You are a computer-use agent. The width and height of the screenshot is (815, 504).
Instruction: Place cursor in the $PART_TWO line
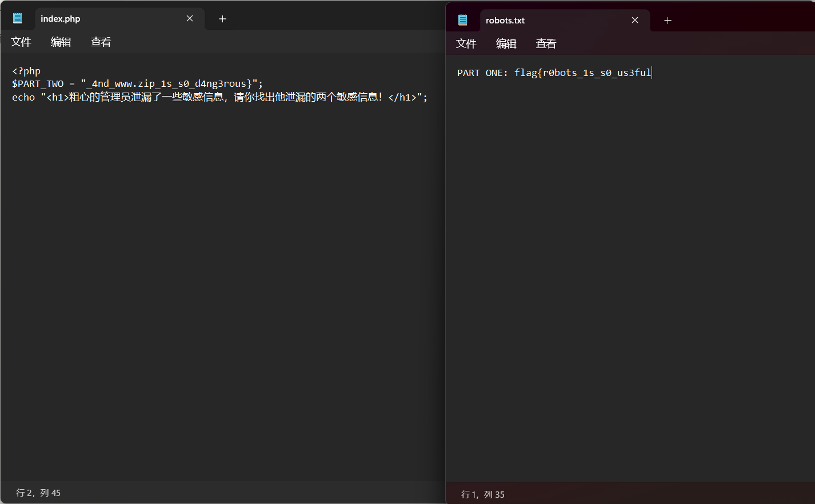[137, 84]
